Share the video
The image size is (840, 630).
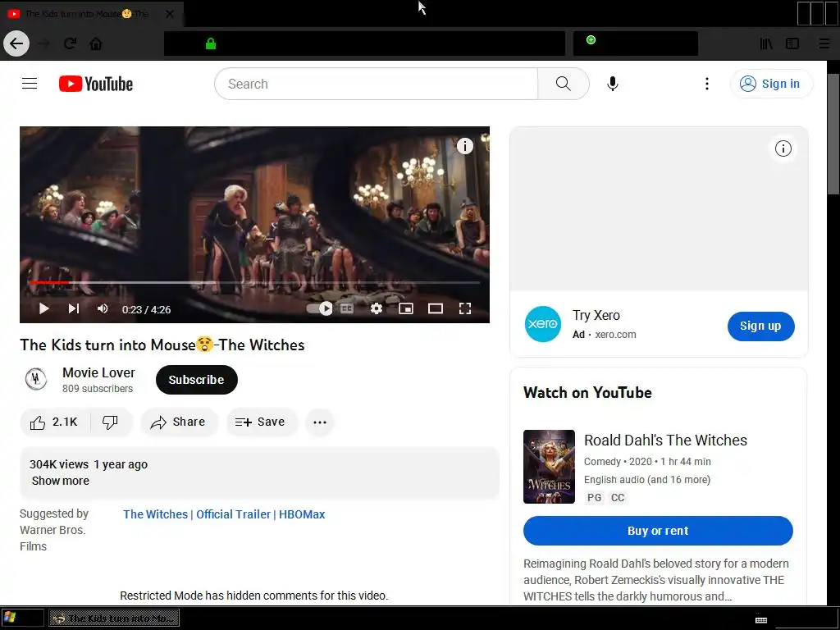pos(179,422)
